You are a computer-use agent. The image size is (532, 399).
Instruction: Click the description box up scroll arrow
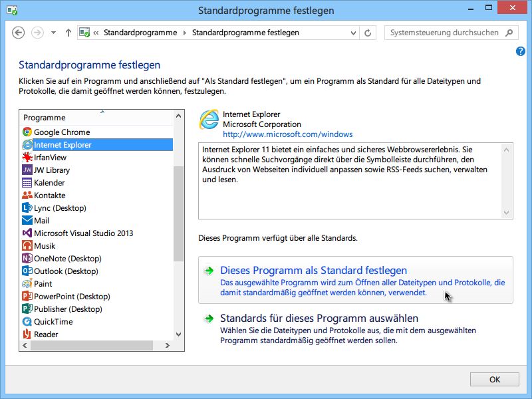[x=507, y=150]
